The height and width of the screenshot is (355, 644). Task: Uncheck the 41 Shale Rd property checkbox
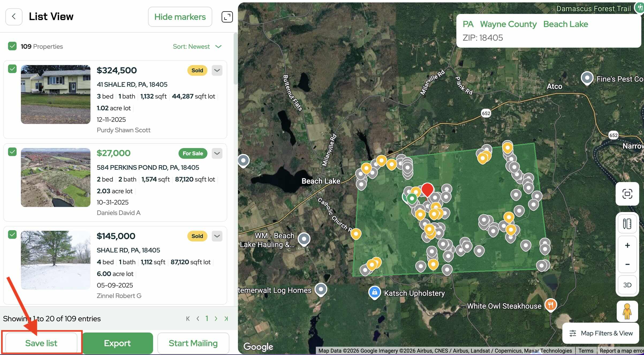[12, 69]
